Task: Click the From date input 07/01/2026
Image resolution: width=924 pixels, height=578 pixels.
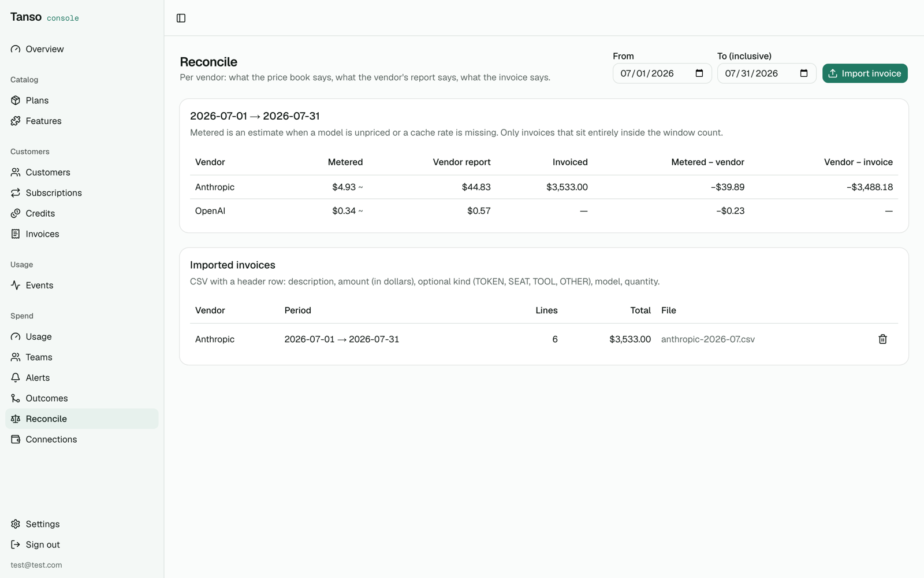Action: pos(662,73)
